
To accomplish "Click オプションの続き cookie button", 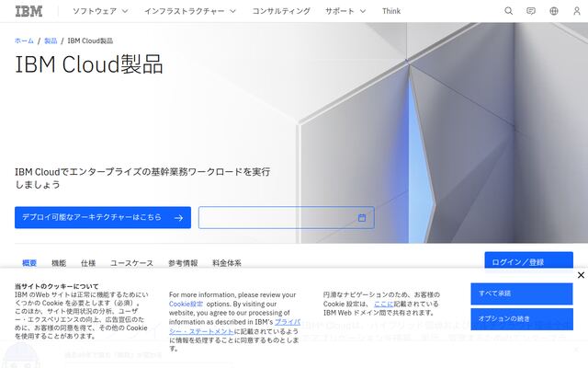I will tap(522, 319).
